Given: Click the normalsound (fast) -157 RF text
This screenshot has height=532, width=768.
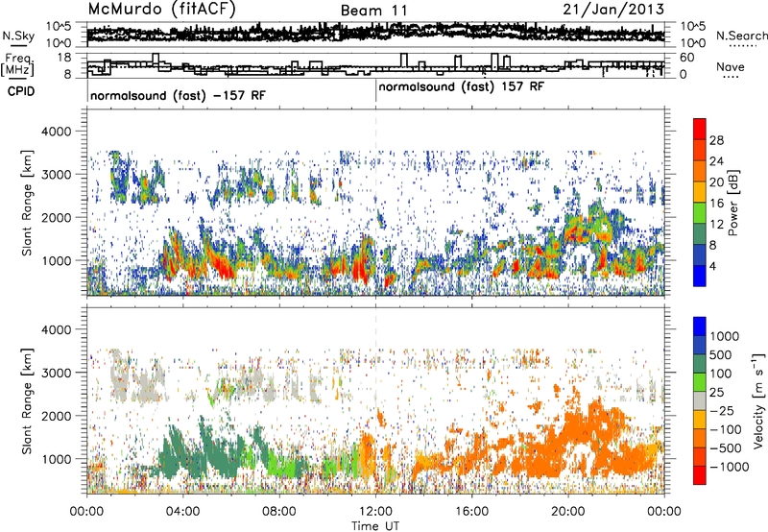Looking at the screenshot, I should pos(178,95).
